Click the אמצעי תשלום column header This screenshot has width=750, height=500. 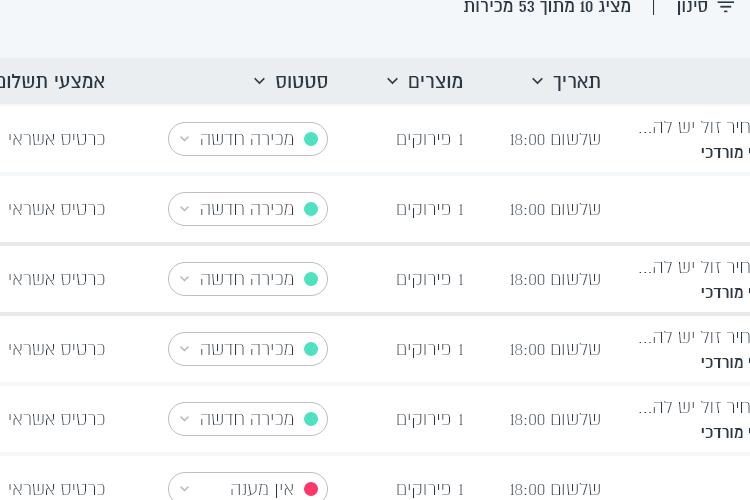tap(52, 81)
